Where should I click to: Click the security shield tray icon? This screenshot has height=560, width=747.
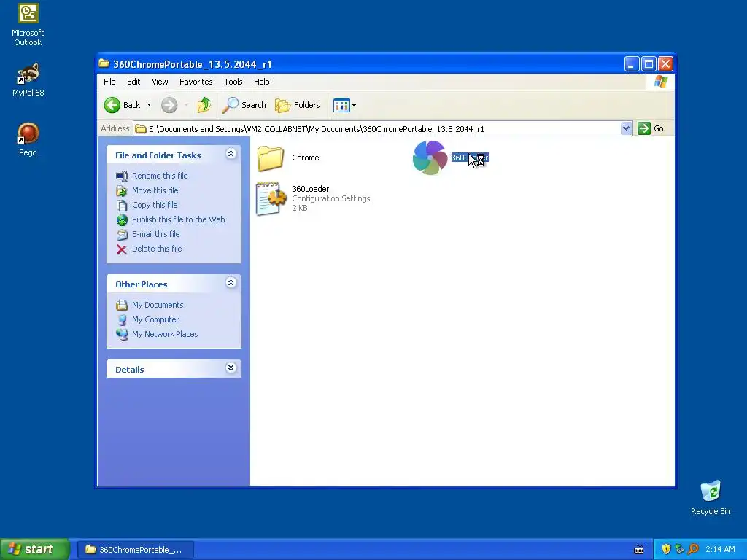point(666,549)
